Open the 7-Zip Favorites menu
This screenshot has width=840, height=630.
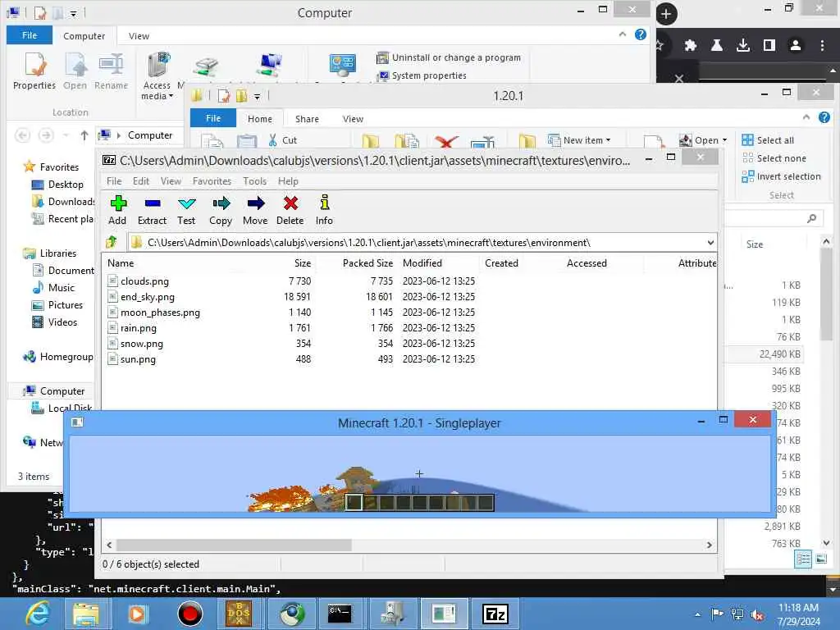coord(212,181)
